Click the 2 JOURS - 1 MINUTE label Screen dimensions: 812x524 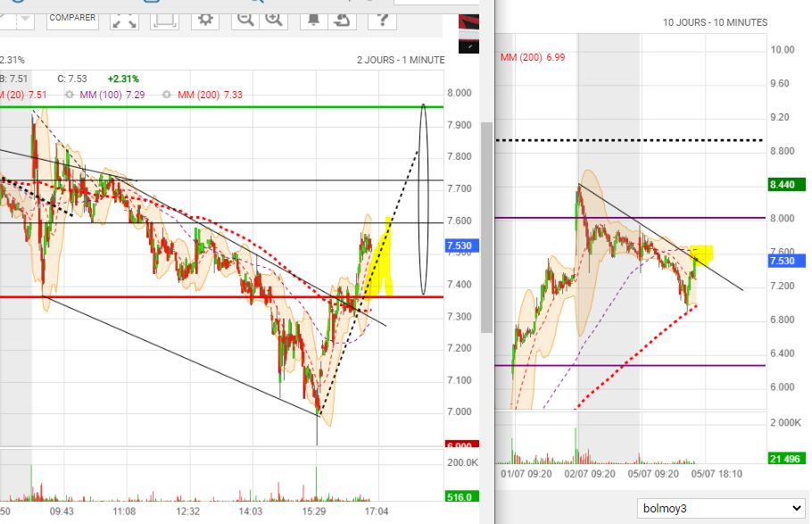tap(401, 60)
